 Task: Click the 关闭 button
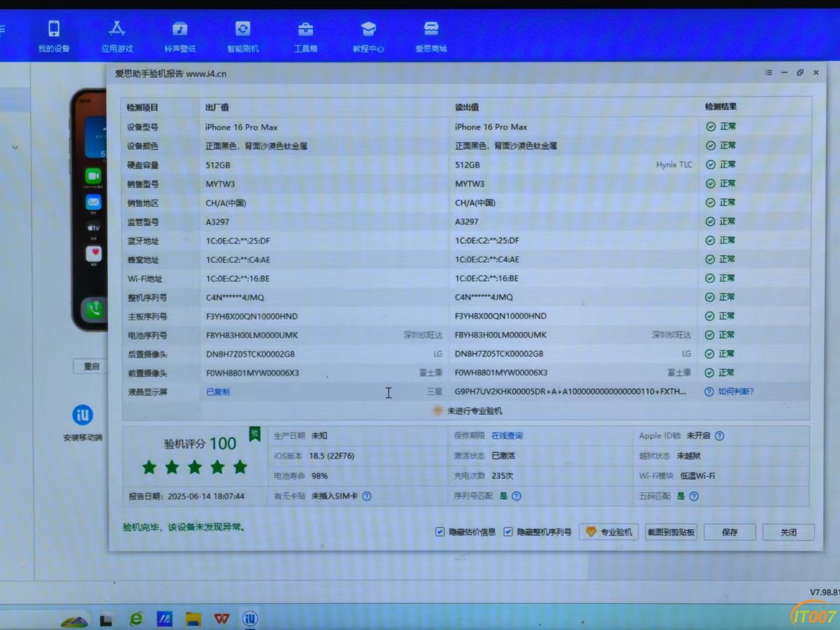pos(789,532)
